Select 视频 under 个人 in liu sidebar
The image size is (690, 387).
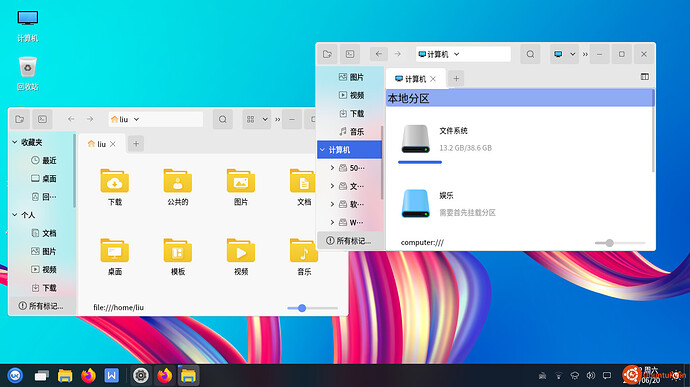click(43, 269)
